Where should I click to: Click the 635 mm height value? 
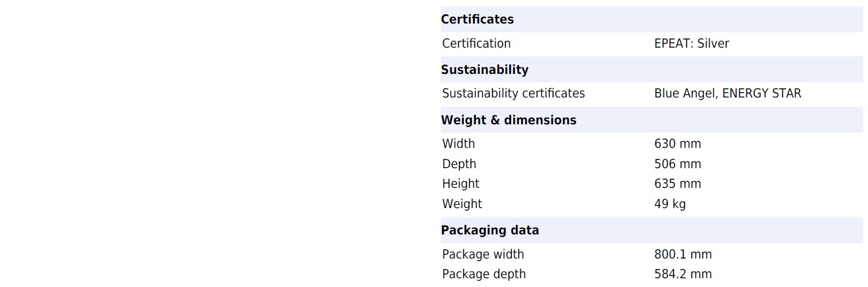click(677, 184)
